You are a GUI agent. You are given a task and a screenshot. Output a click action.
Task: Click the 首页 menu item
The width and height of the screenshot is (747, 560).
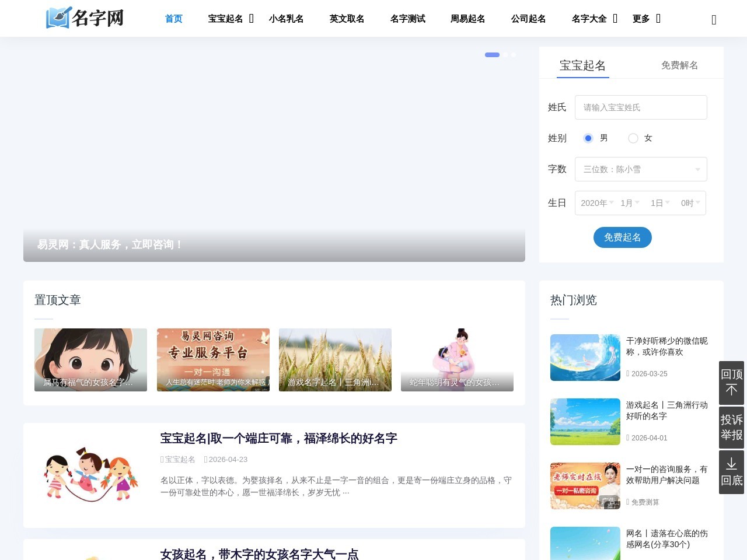pos(173,18)
